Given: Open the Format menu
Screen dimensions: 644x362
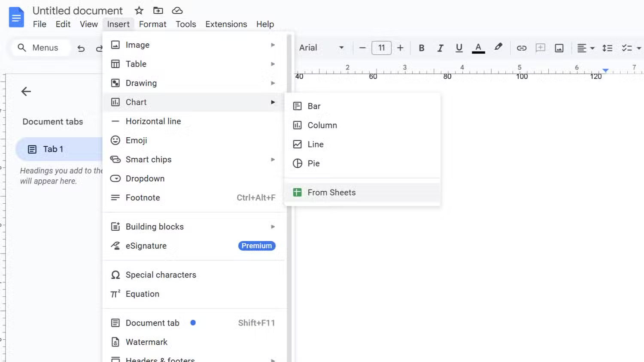Looking at the screenshot, I should click(152, 24).
